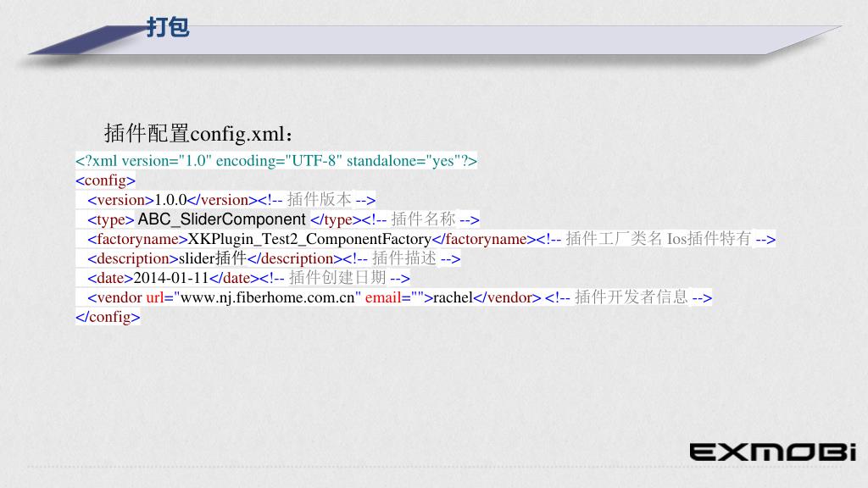The width and height of the screenshot is (868, 488).
Task: Click the url www.nj.fiberhome.com.cn
Action: 267,297
